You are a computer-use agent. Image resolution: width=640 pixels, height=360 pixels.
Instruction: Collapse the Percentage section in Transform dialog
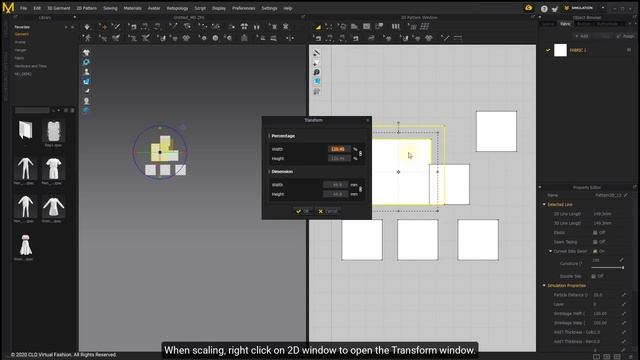269,136
